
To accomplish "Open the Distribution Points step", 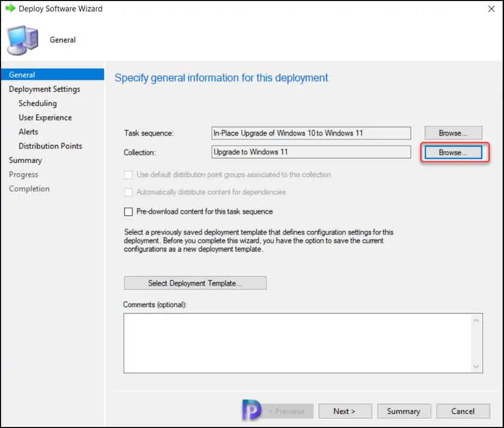I will coord(50,146).
